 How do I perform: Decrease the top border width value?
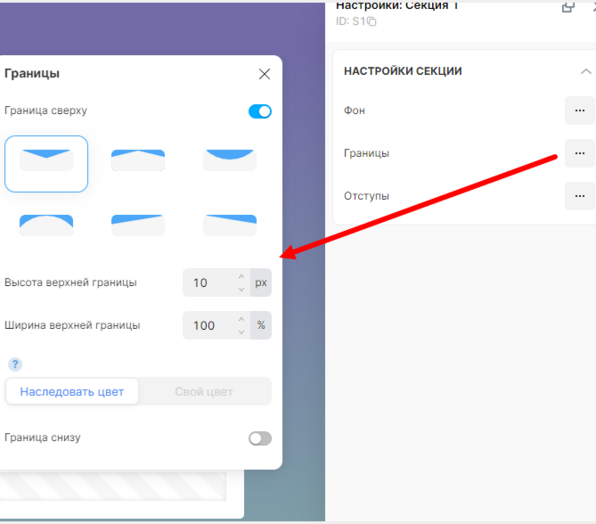[241, 332]
